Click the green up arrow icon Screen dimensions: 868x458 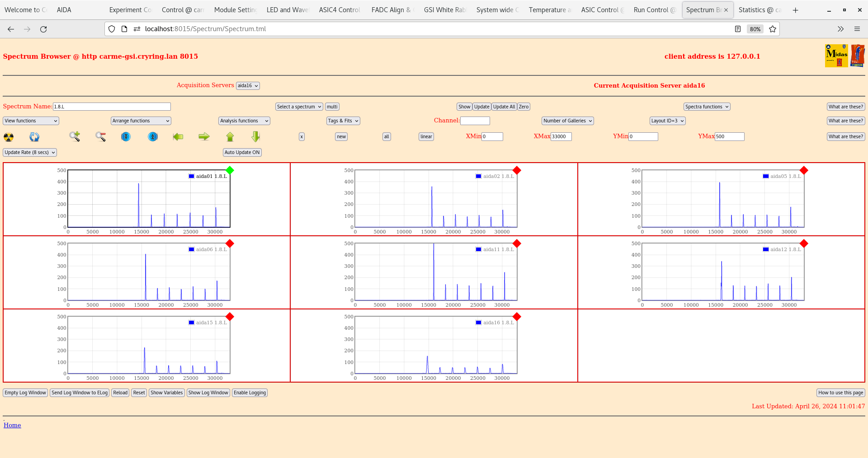(x=230, y=136)
